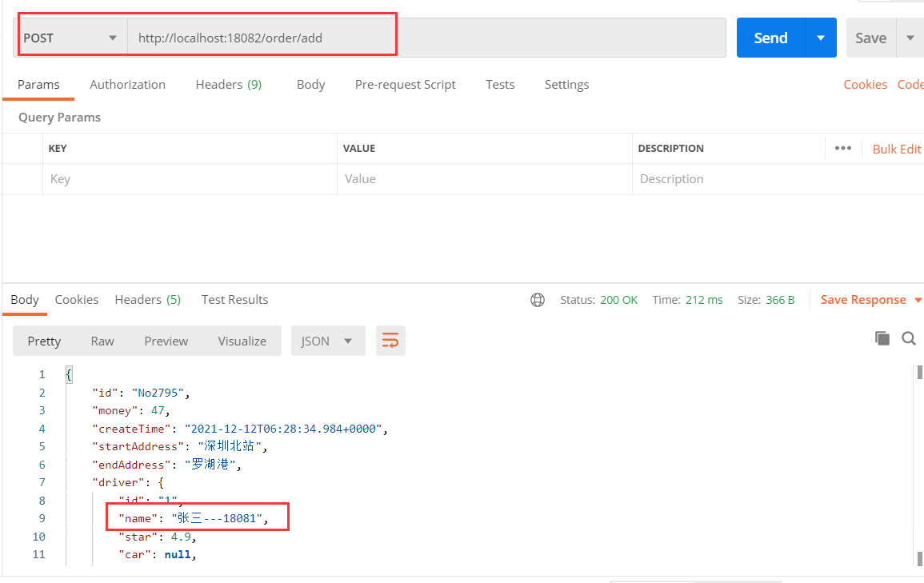This screenshot has height=583, width=924.
Task: Open the Settings tab
Action: tap(566, 85)
